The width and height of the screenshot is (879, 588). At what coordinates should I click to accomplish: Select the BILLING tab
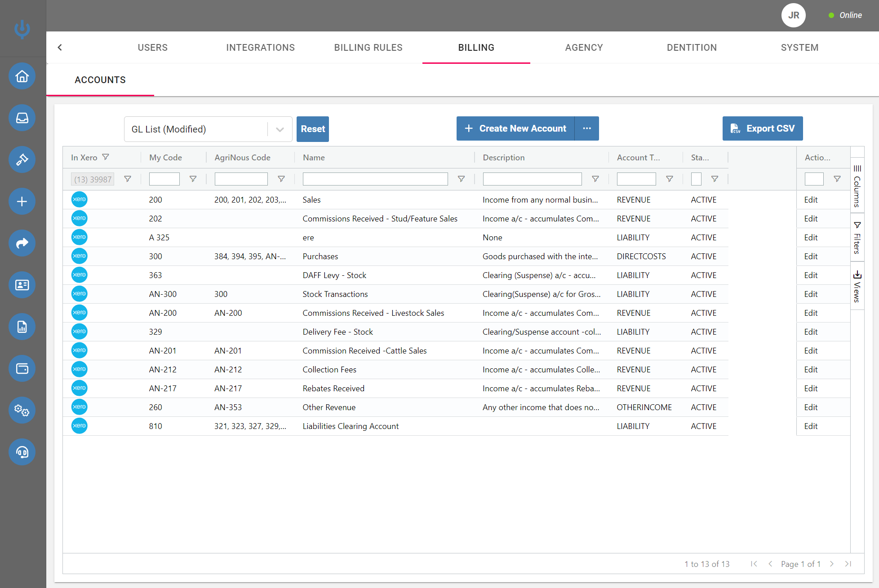coord(476,47)
